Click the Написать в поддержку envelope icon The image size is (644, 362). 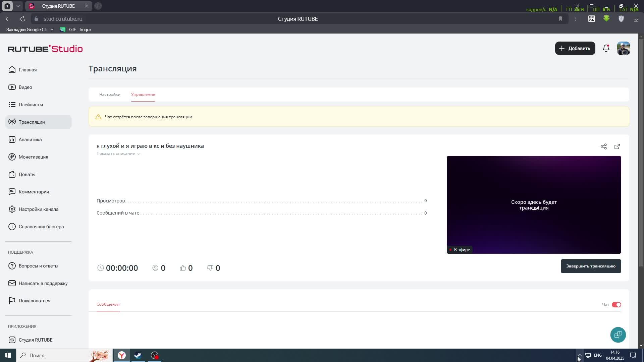12,283
